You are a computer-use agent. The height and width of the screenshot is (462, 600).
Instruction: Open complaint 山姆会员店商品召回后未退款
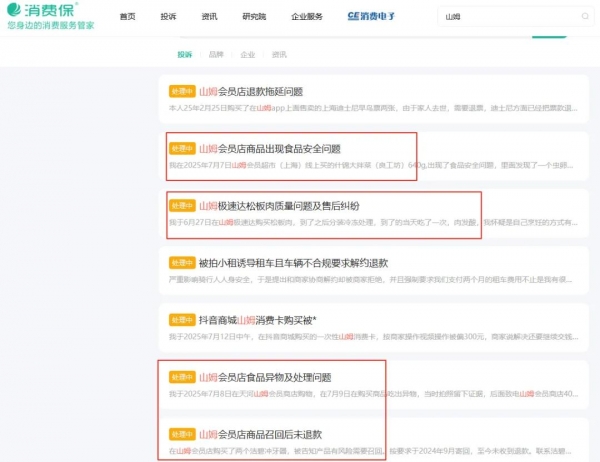[x=261, y=434]
